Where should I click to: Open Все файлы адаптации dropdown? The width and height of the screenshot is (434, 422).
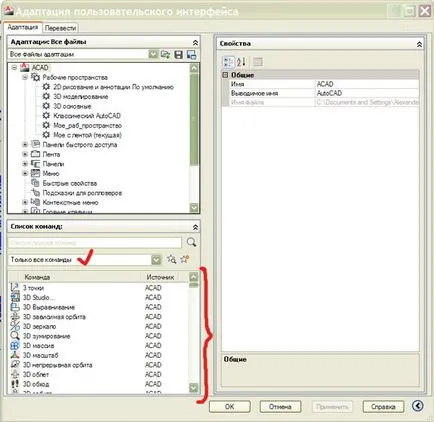coord(153,54)
